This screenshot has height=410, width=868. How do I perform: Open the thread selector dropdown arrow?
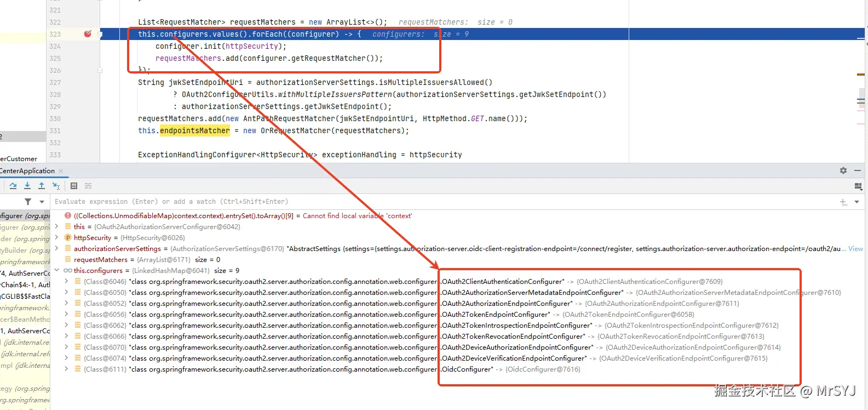[x=42, y=202]
